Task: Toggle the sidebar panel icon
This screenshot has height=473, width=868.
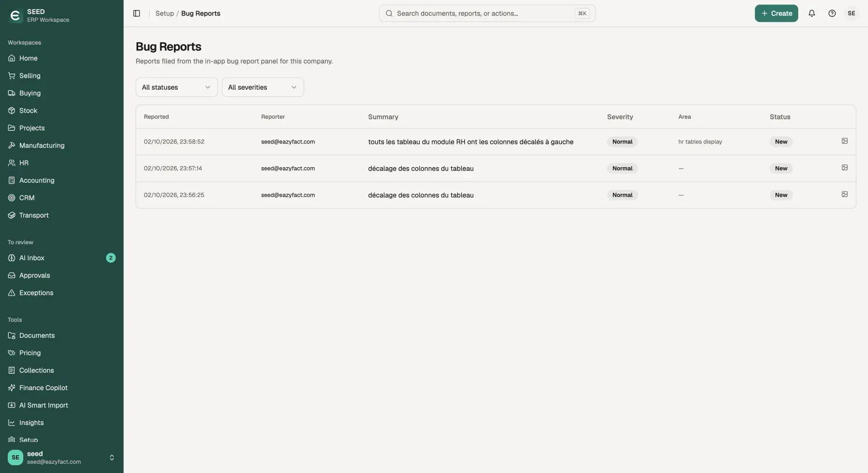Action: [x=137, y=14]
